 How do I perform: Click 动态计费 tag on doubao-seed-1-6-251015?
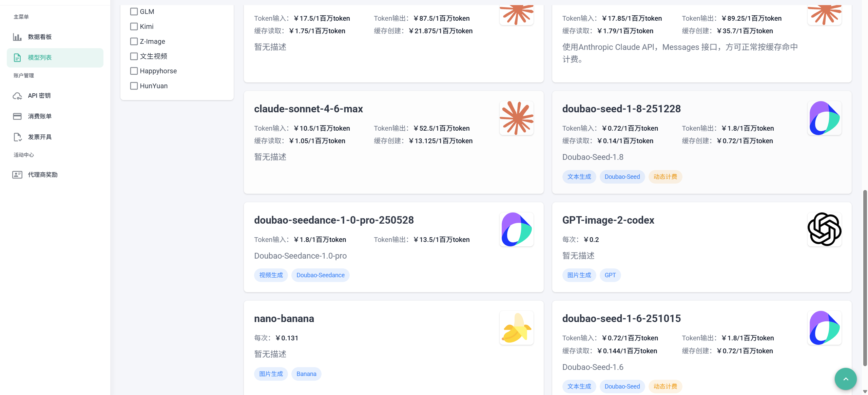(665, 387)
